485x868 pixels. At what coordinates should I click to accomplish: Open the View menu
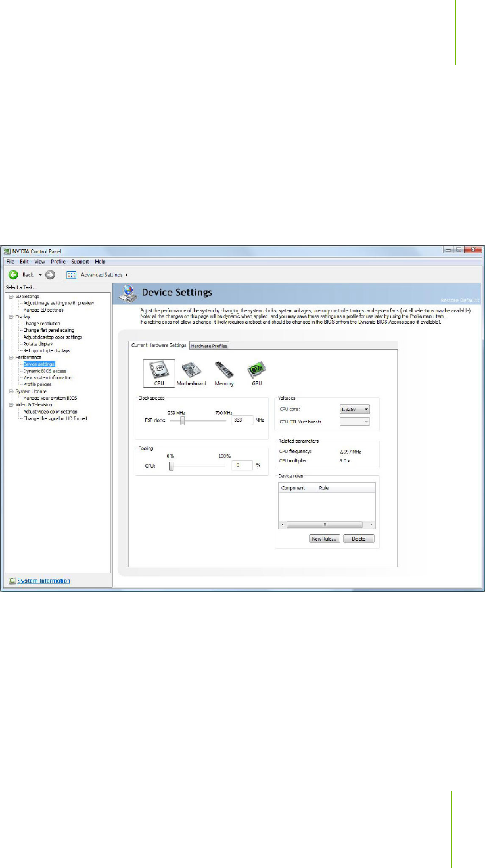tap(40, 262)
